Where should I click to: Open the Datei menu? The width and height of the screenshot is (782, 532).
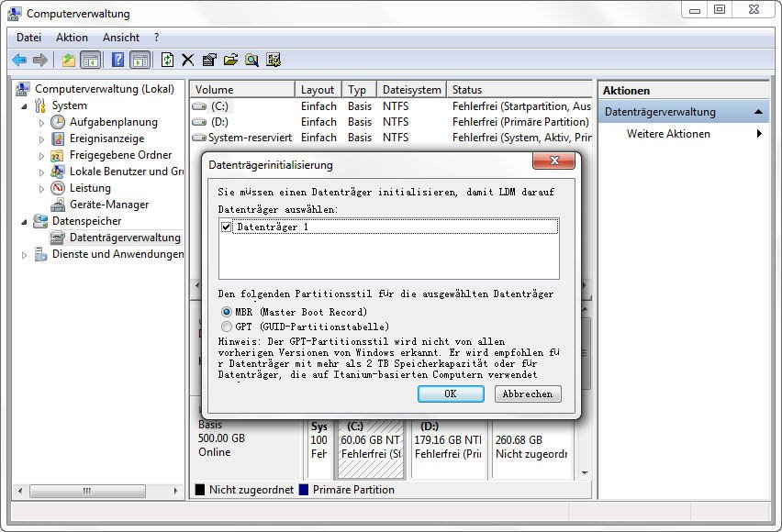click(28, 38)
